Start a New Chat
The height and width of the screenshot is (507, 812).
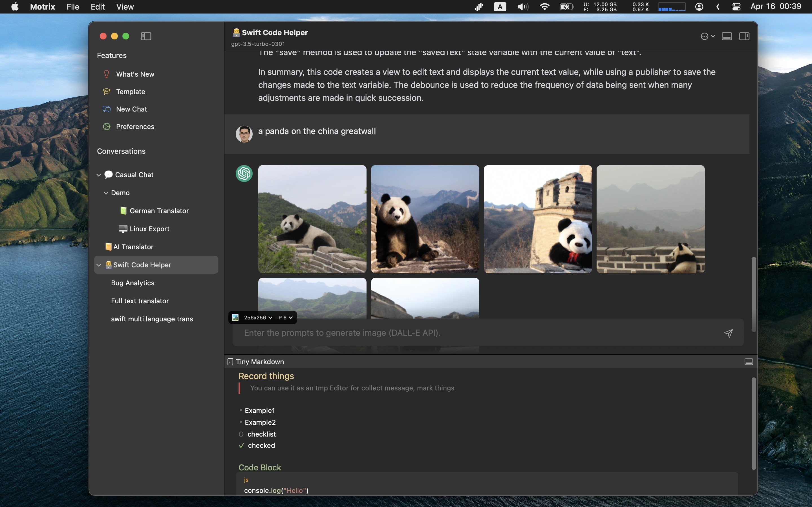(131, 109)
